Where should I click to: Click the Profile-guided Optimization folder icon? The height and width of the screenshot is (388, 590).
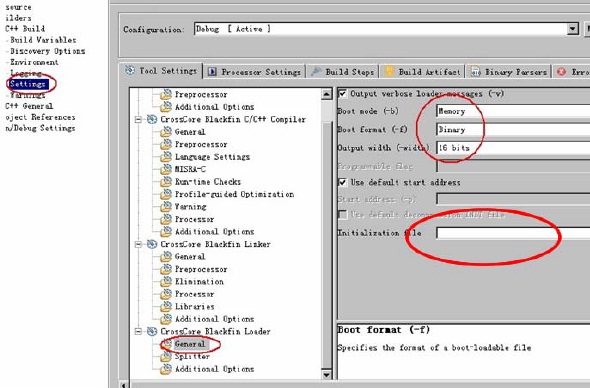tap(166, 194)
